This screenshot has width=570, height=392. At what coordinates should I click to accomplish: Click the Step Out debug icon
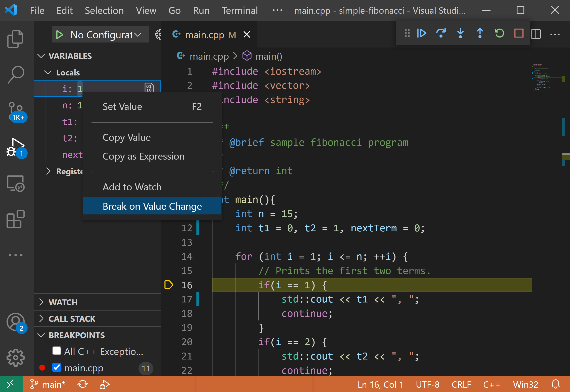click(x=480, y=34)
